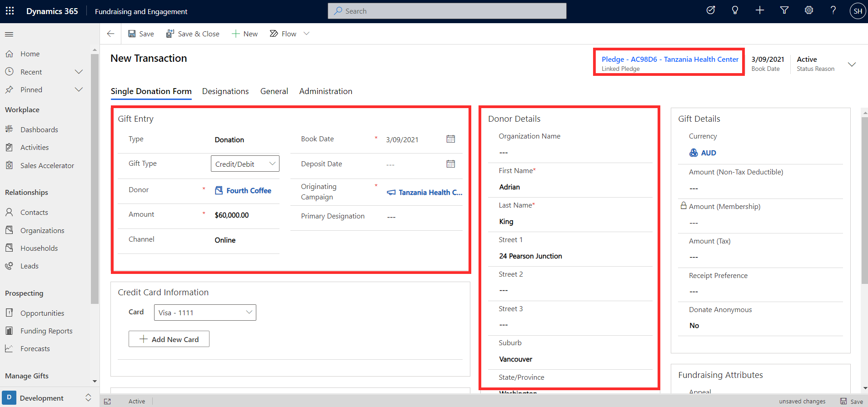
Task: Click the Home navigation icon
Action: (9, 54)
